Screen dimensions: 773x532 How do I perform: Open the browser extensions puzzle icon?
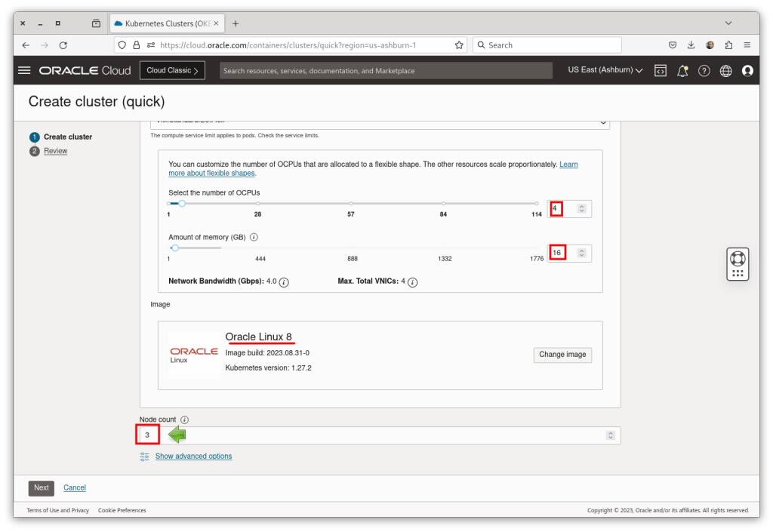pos(728,45)
